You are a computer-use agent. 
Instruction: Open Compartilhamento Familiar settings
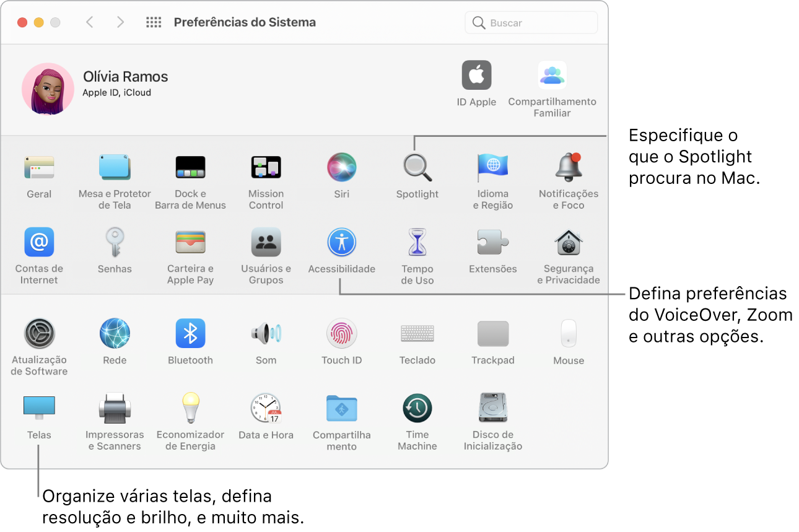(x=552, y=76)
